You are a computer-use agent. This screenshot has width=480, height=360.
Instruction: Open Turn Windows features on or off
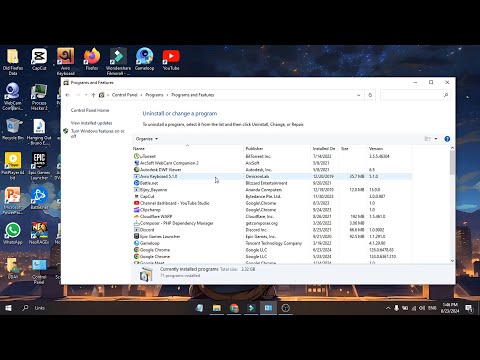click(98, 133)
